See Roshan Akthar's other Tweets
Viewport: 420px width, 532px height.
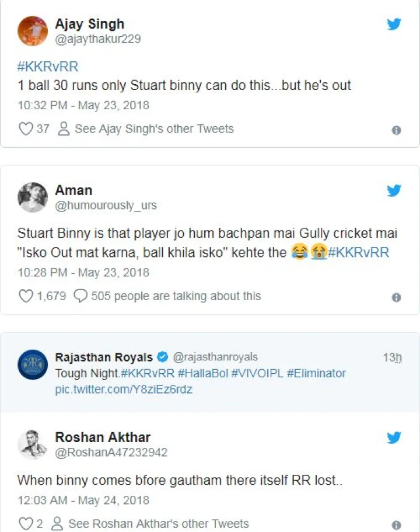click(x=150, y=523)
